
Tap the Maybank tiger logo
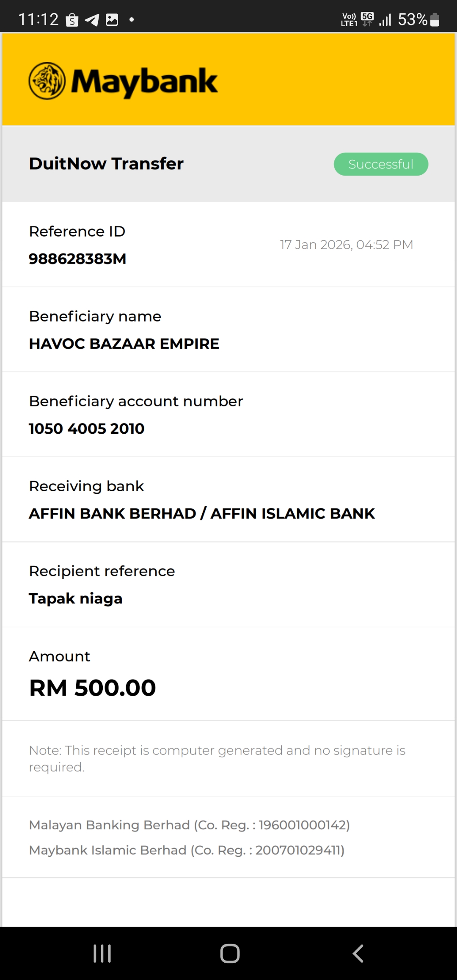click(x=47, y=81)
